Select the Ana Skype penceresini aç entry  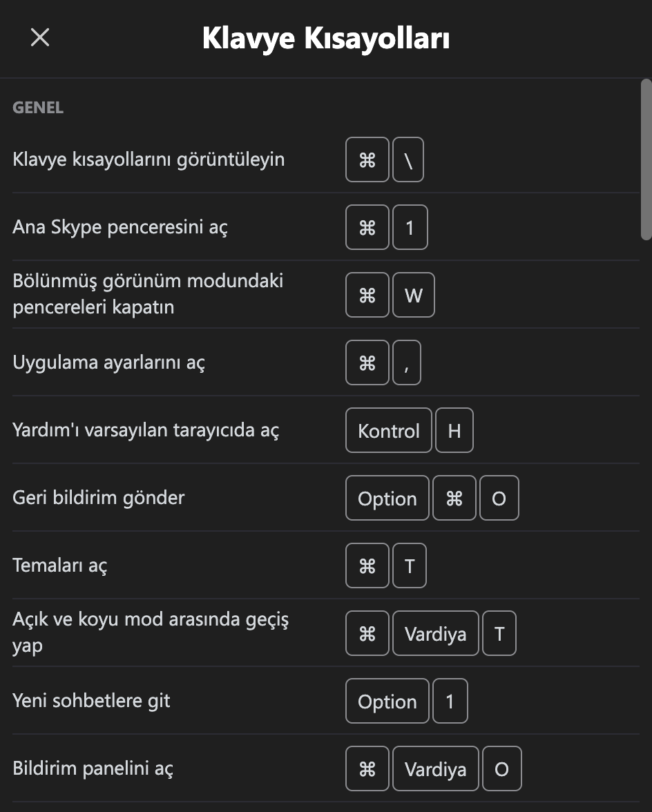pos(120,228)
